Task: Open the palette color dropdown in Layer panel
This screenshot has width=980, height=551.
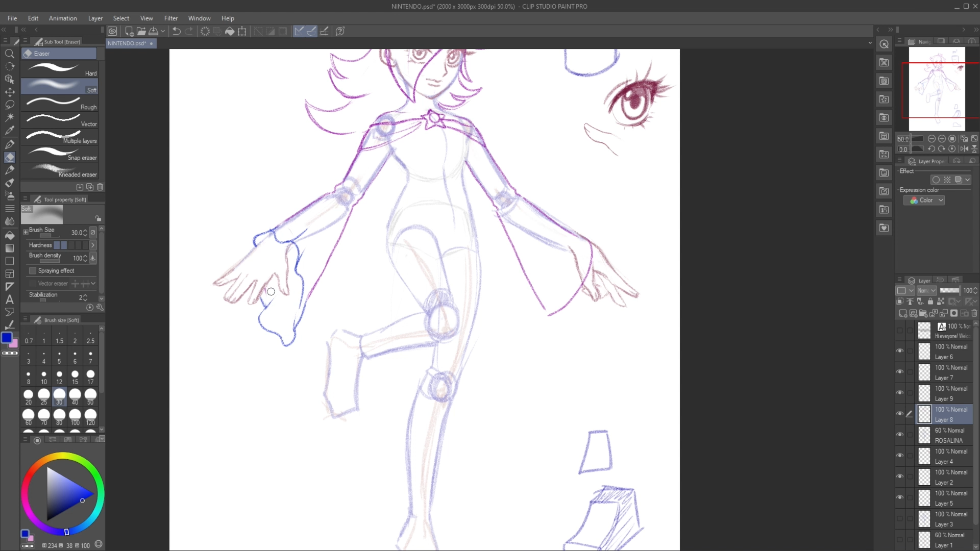Action: tap(905, 290)
